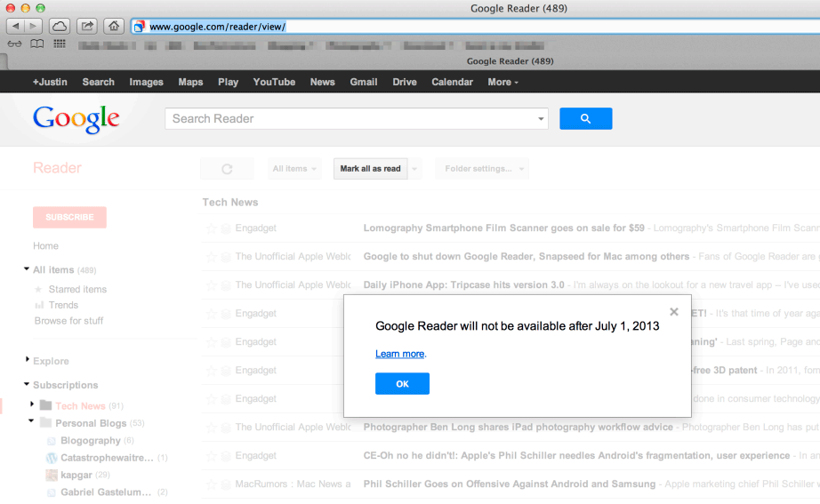Click the Mark all as read button

[x=370, y=169]
